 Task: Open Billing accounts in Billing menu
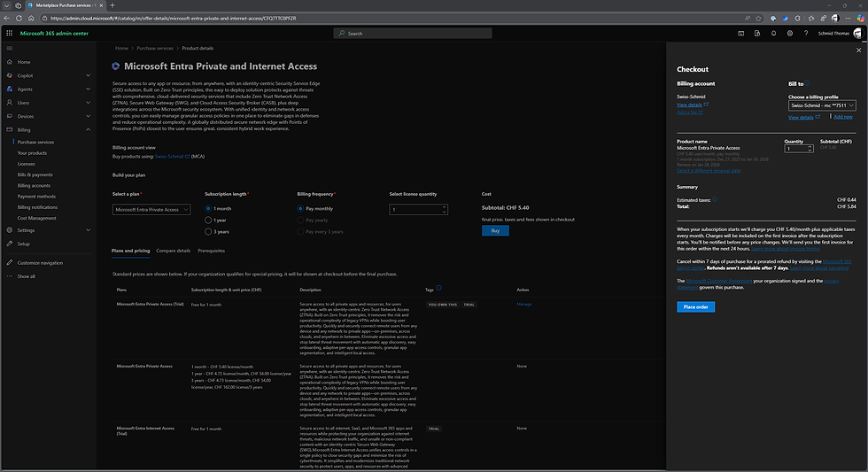click(x=34, y=186)
